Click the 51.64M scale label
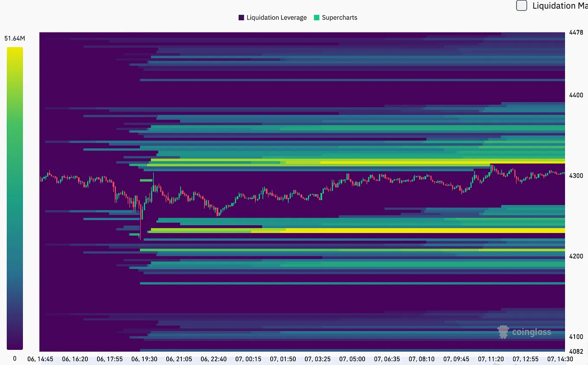 (14, 38)
